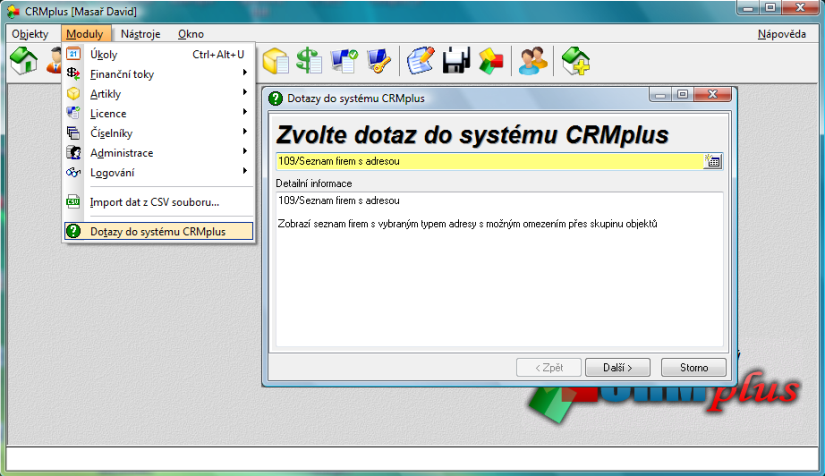Click the yellow cube articles toolbar icon
This screenshot has width=825, height=476.
pos(276,60)
